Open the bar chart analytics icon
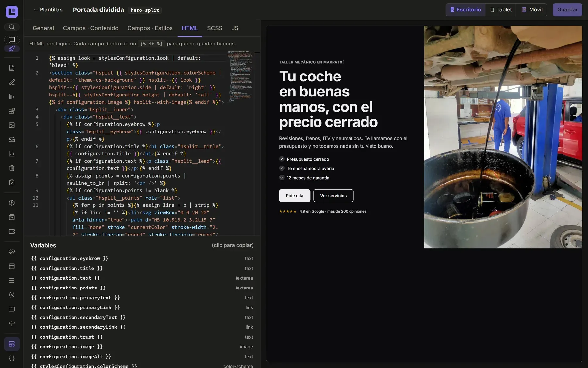The height and width of the screenshot is (368, 588). pos(12,154)
